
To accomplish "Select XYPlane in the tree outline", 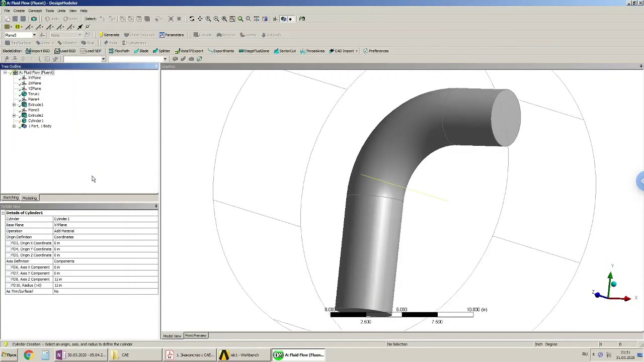I will click(x=35, y=78).
